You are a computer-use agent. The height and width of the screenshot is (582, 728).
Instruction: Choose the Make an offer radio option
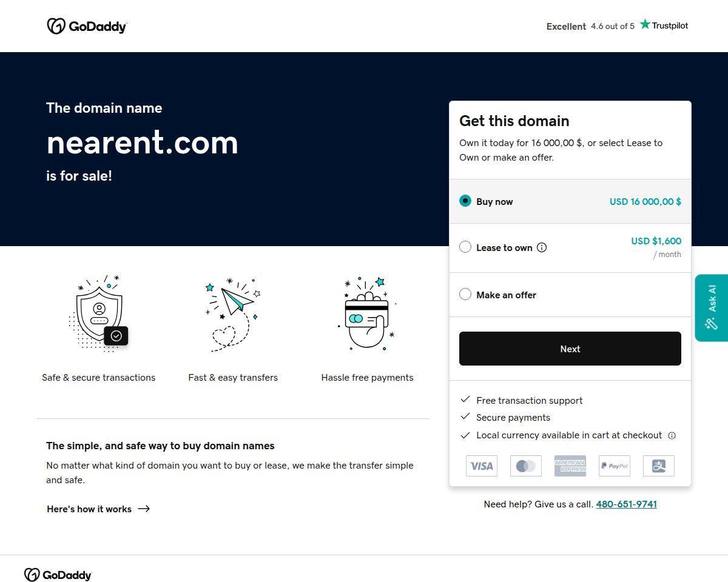pos(465,294)
